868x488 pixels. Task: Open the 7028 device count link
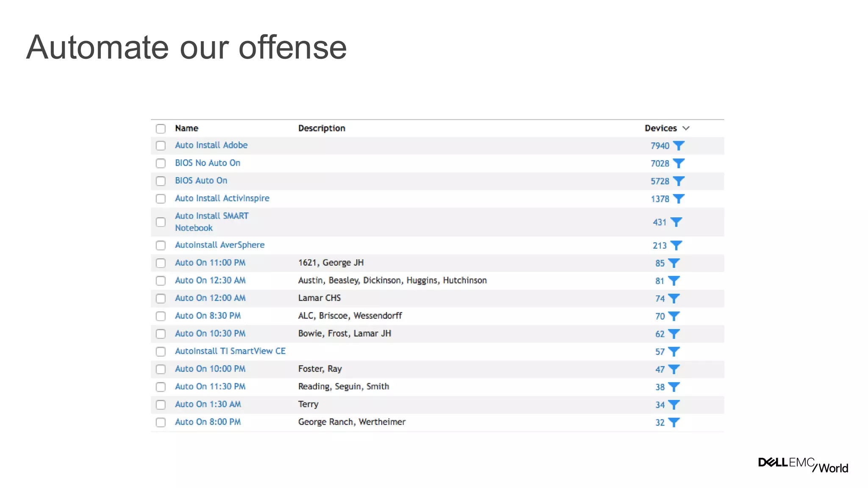click(x=660, y=164)
